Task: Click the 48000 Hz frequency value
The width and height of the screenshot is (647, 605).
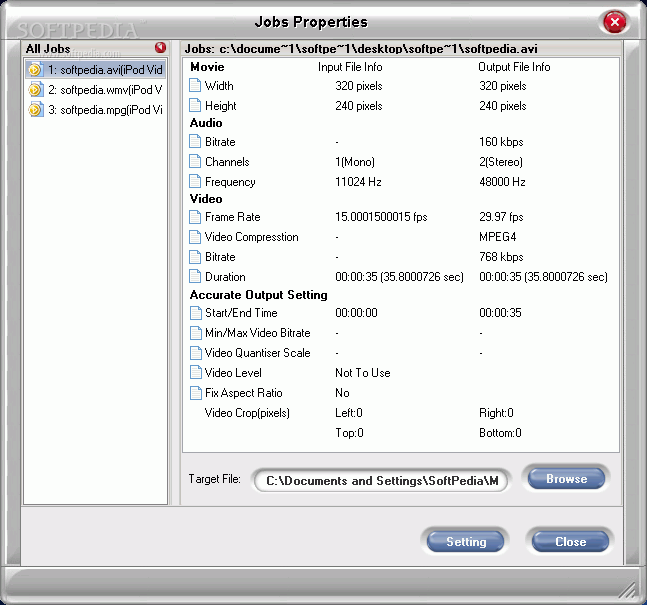Action: (502, 182)
